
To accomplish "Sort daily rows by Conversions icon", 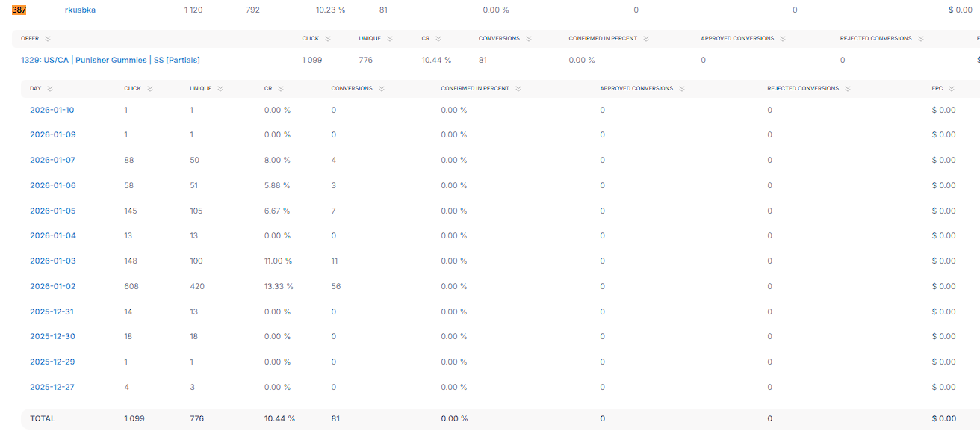I will (382, 89).
